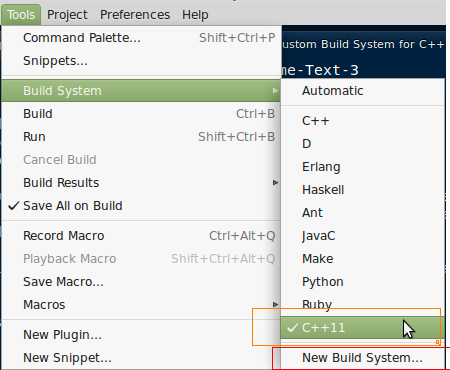Expand the Build System submenu

point(141,91)
